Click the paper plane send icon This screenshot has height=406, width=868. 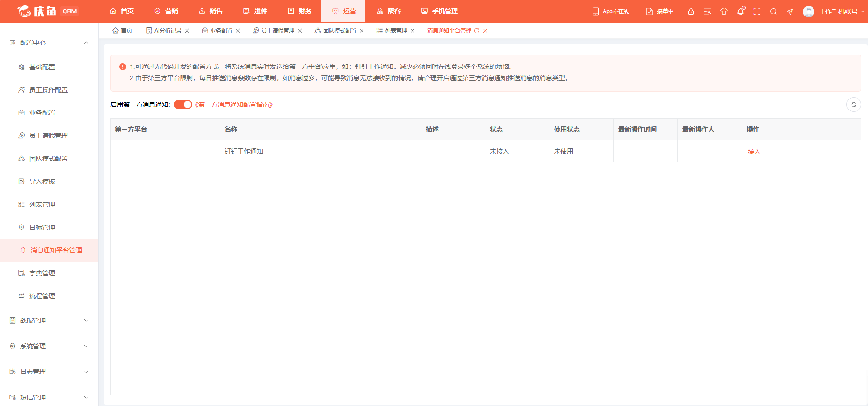tap(790, 11)
